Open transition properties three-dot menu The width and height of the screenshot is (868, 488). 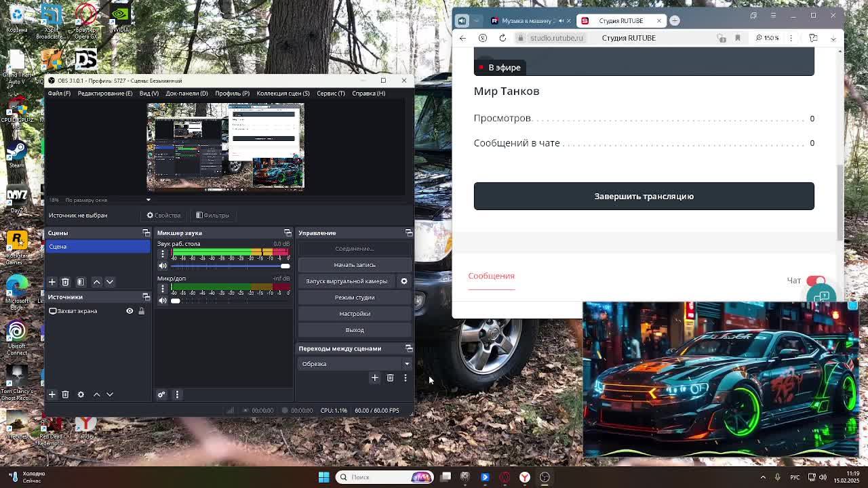[406, 378]
